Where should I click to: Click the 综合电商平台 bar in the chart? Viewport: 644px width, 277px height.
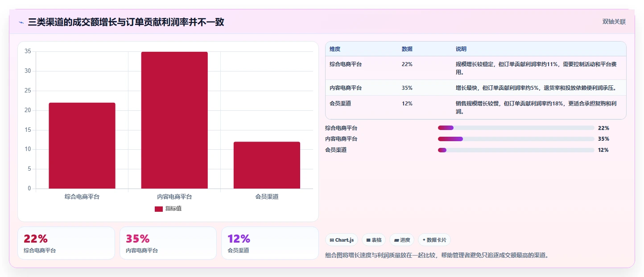tap(82, 146)
